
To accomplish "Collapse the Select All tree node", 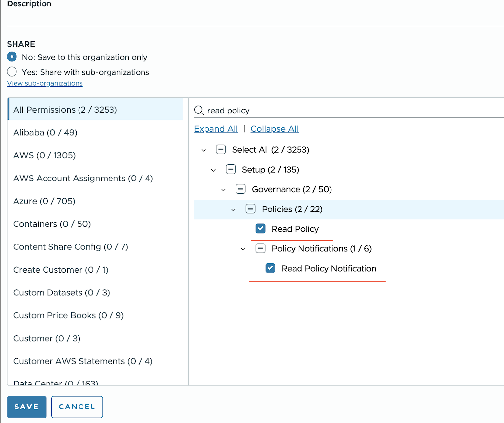I will pyautogui.click(x=204, y=150).
